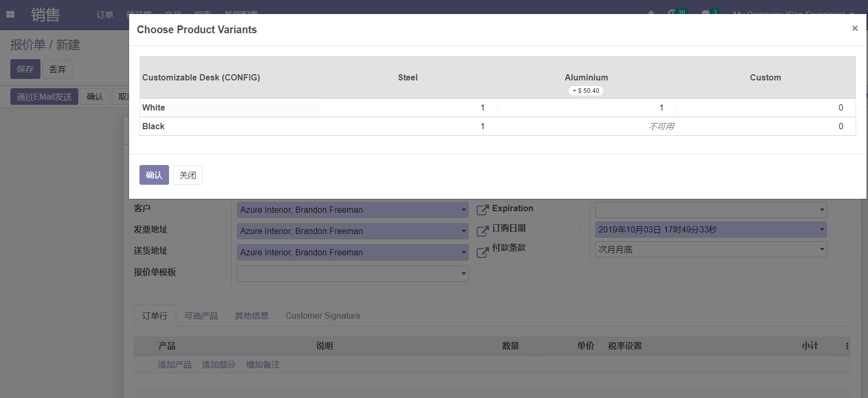This screenshot has height=398, width=868.
Task: Edit the Black Custom quantity field
Action: (x=765, y=127)
